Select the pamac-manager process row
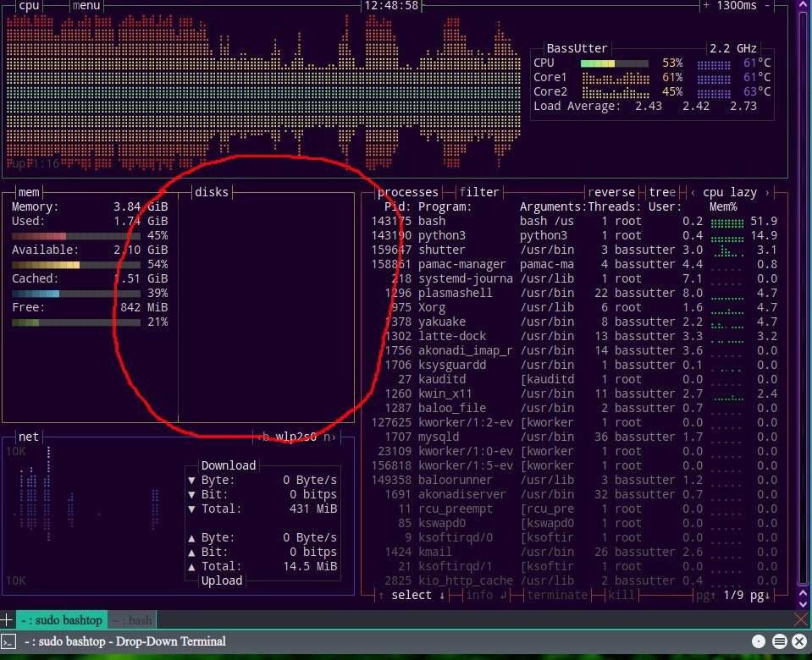 pyautogui.click(x=574, y=265)
